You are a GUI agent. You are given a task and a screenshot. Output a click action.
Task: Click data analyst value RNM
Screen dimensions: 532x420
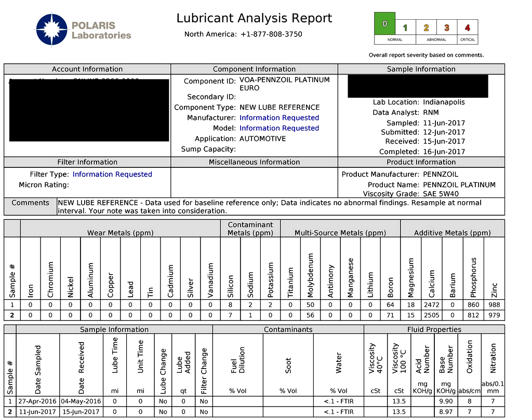(431, 113)
